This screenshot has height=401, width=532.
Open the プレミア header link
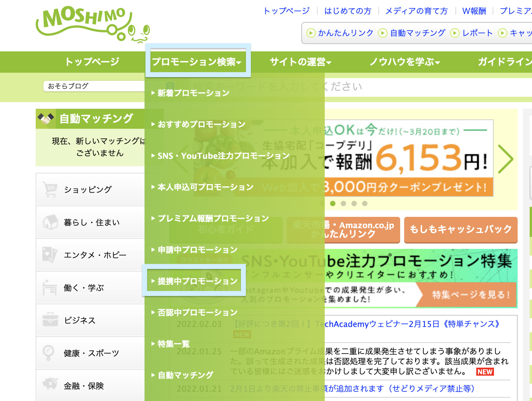516,11
